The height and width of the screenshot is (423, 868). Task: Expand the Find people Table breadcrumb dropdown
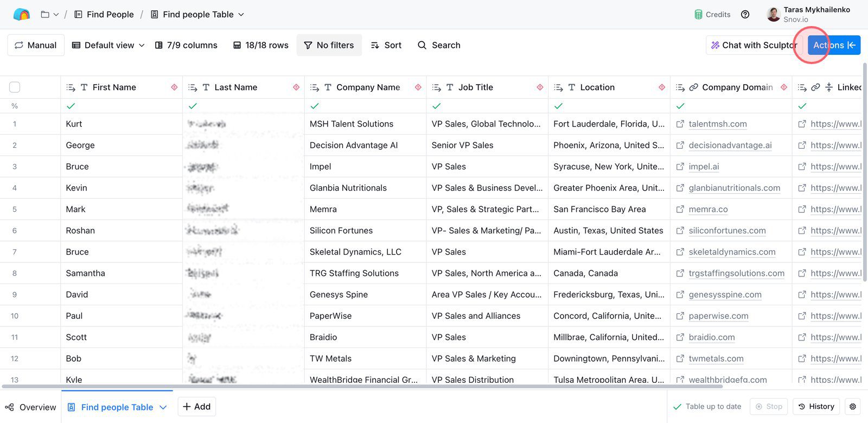tap(241, 15)
